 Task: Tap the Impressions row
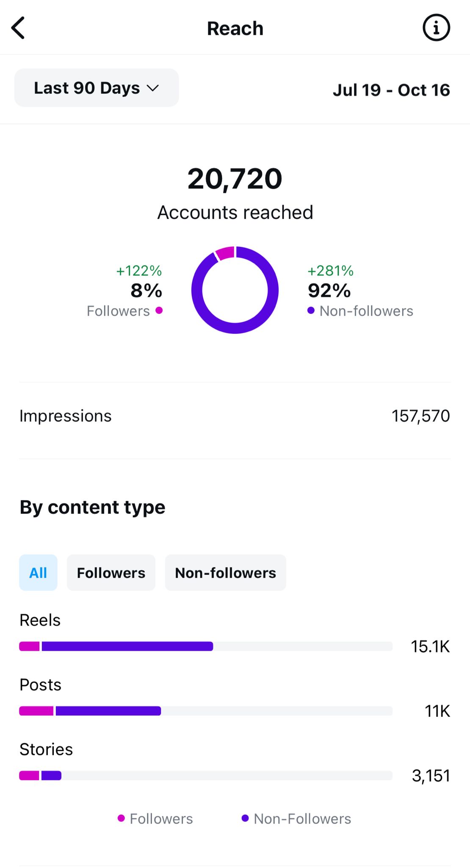[x=235, y=416]
